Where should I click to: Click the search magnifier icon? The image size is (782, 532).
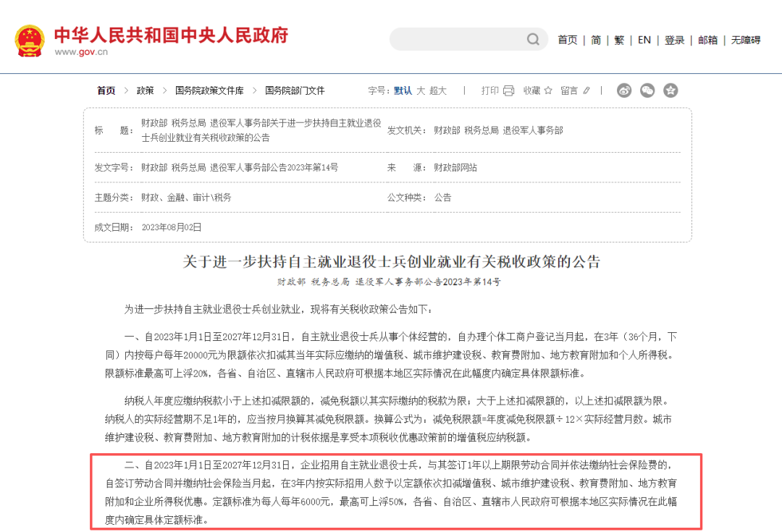pos(532,39)
